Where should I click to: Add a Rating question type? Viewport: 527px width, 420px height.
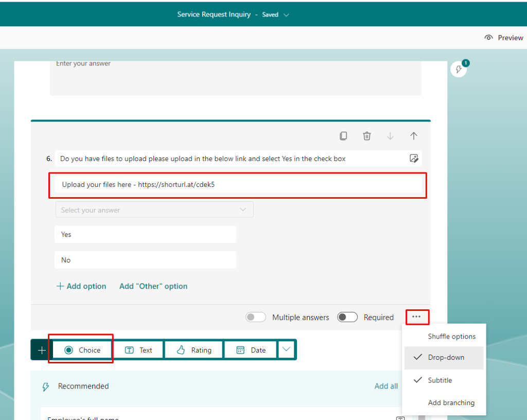click(194, 350)
